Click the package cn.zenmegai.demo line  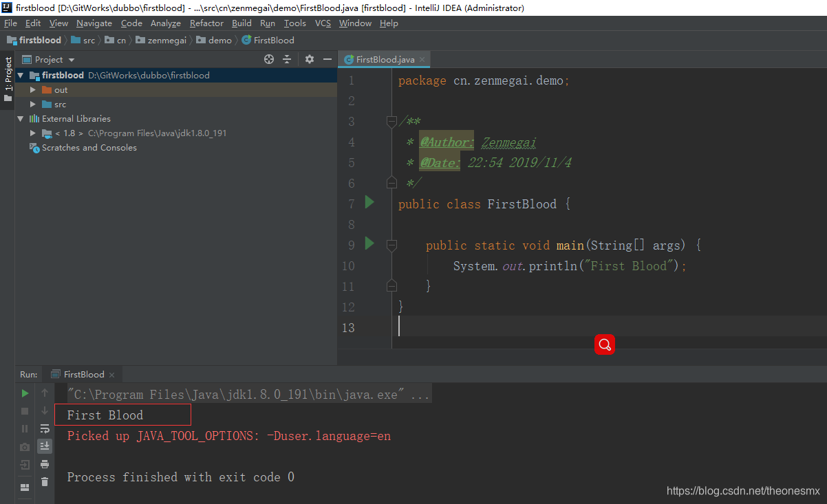tap(484, 80)
